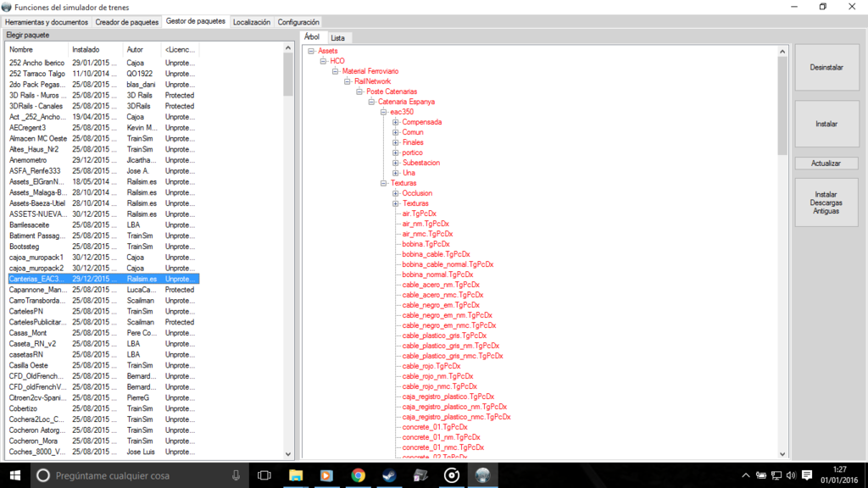Select the Gestor de paquetes tab
Viewport: 868px width, 488px height.
196,21
